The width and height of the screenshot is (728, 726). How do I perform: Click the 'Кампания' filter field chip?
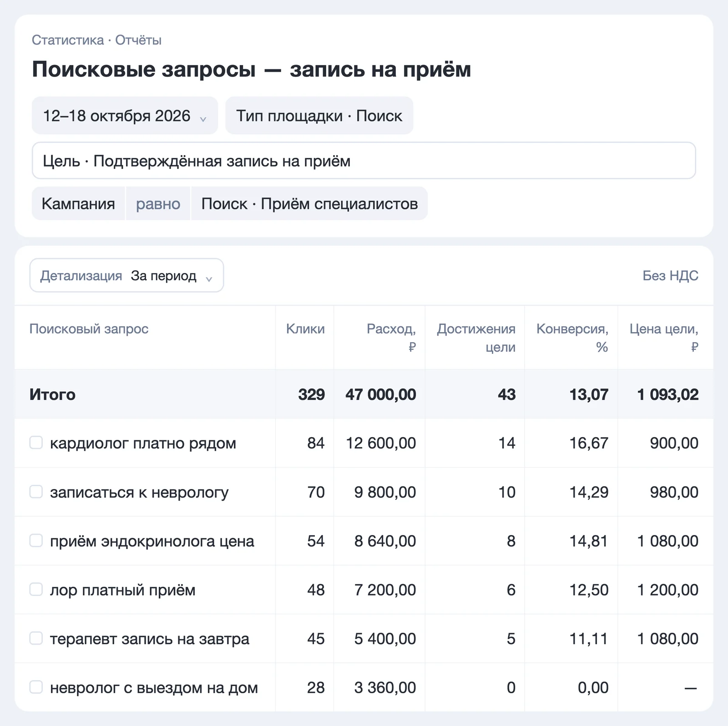click(x=78, y=203)
